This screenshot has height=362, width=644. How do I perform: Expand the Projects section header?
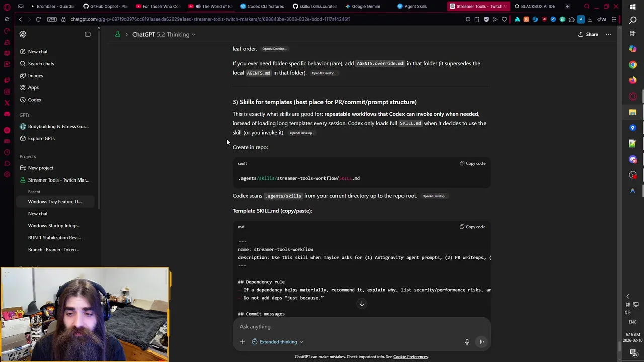28,156
